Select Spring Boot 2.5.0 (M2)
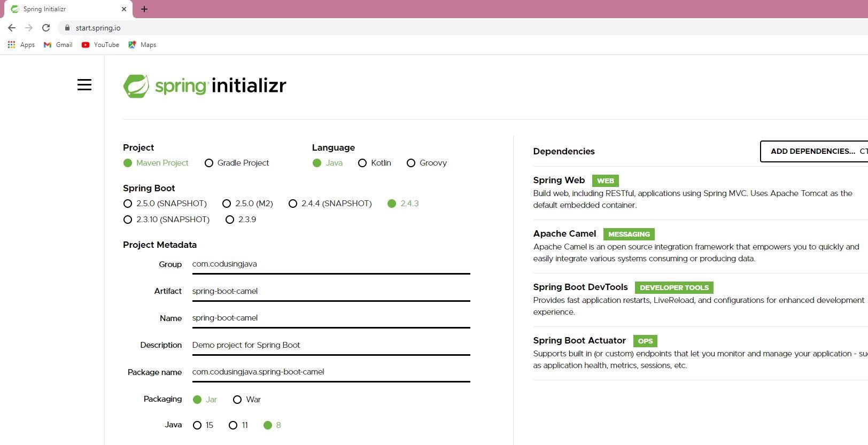868x445 pixels. coord(247,204)
